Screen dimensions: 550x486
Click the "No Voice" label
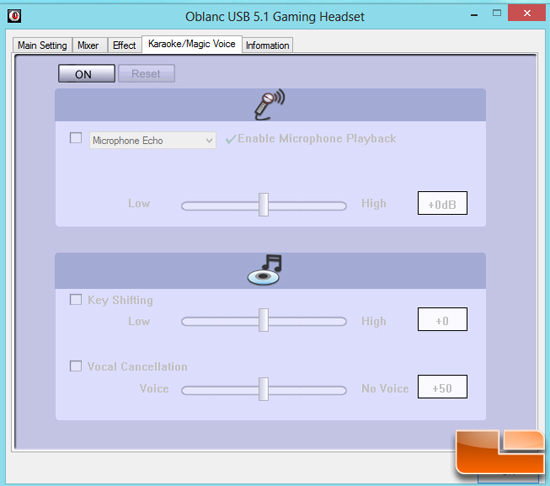point(385,389)
